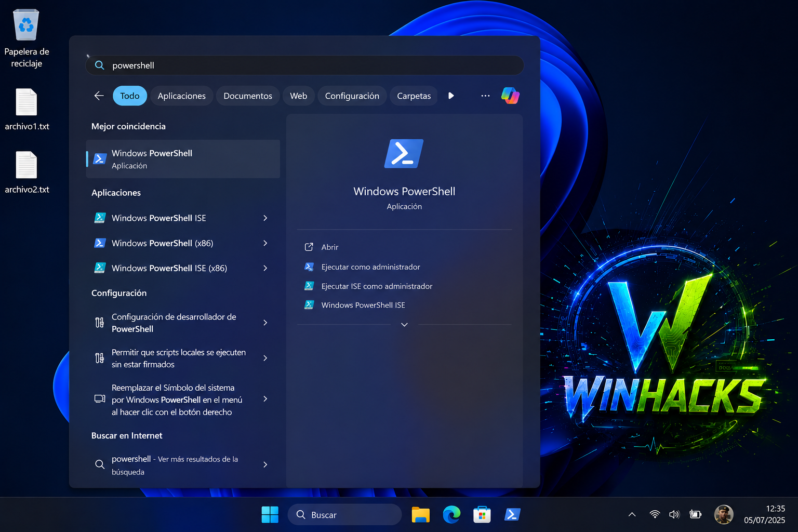The width and height of the screenshot is (798, 532).
Task: Switch to the Carpetas filter tab
Action: coord(414,96)
